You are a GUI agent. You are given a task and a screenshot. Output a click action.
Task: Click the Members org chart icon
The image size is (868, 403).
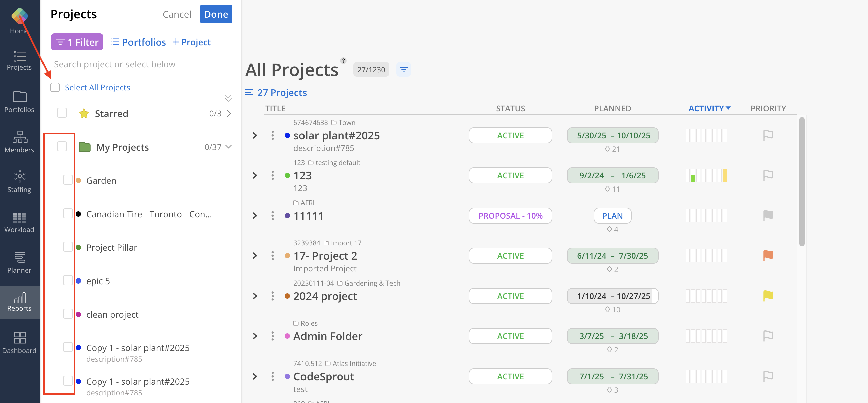[x=19, y=137]
